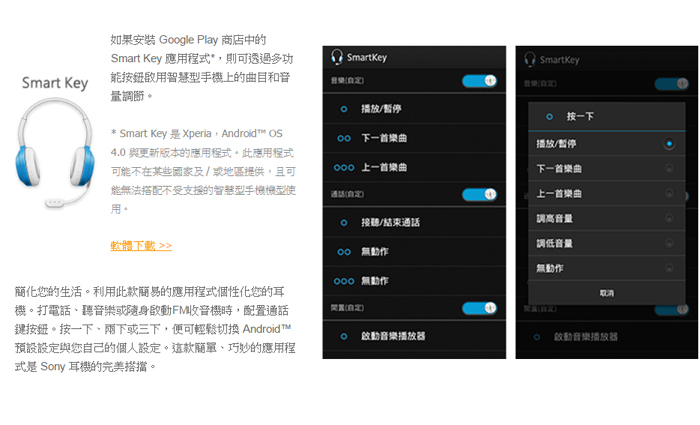Open the 下一首樂曲 setting row in left screenshot
700x425 pixels.
point(414,138)
